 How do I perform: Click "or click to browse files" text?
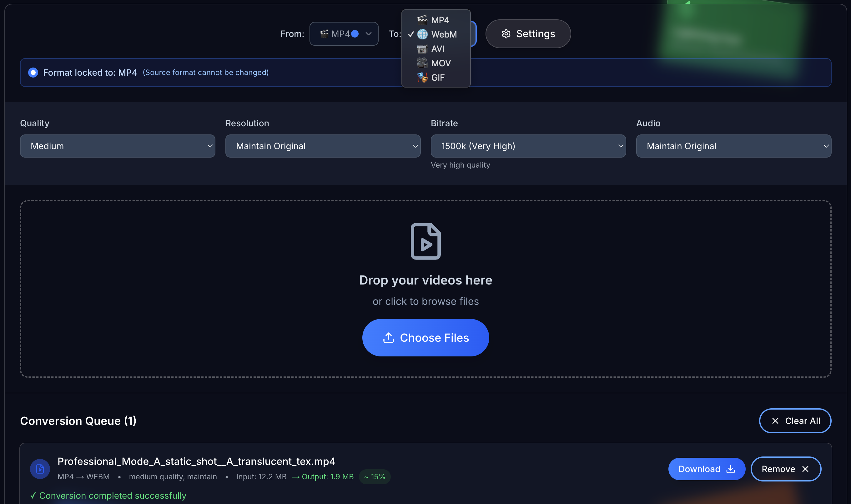tap(425, 301)
